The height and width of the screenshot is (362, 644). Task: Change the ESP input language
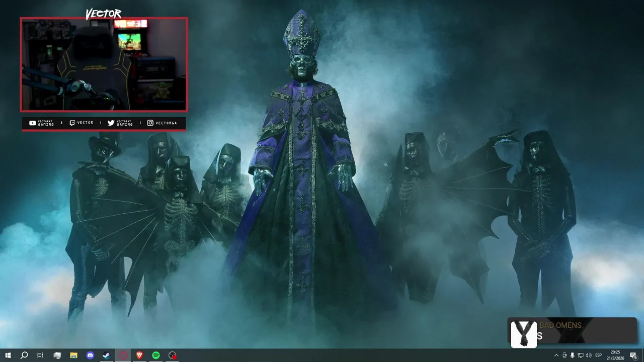(x=598, y=355)
